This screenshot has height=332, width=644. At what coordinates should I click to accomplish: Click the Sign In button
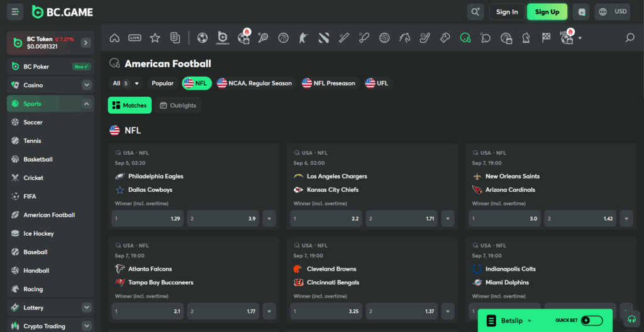pos(507,11)
